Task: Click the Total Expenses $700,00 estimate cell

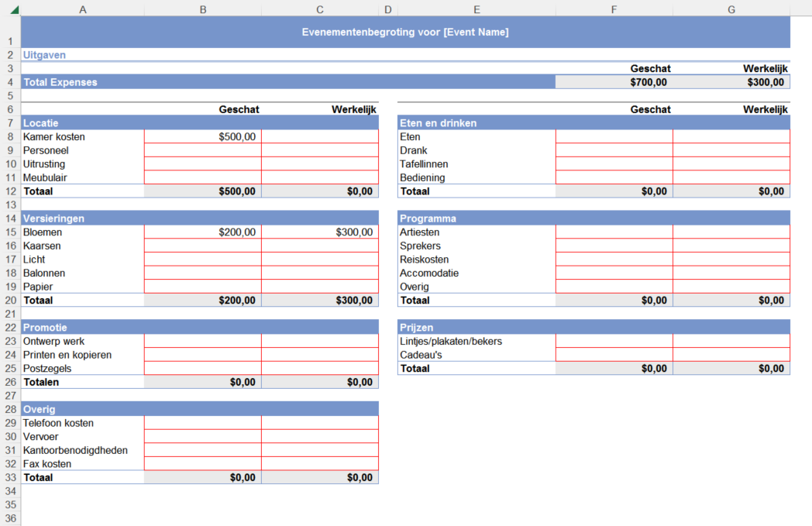Action: [614, 82]
